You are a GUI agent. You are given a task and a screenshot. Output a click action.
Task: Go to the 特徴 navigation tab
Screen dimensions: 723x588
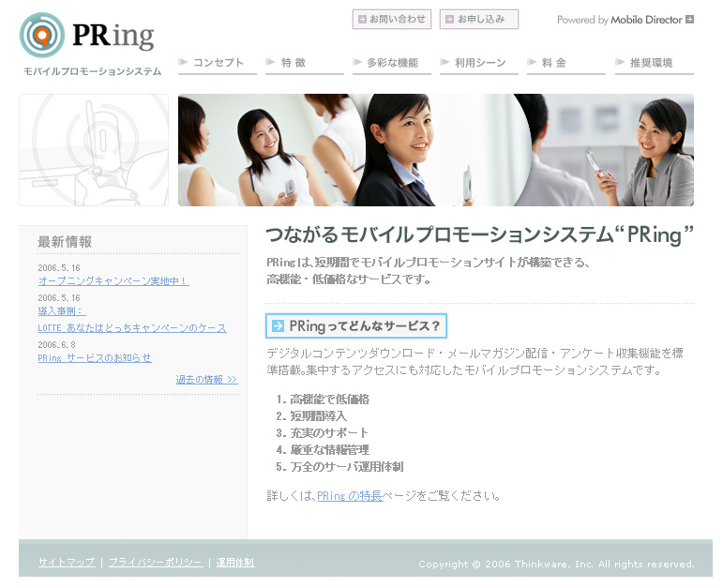[x=304, y=63]
